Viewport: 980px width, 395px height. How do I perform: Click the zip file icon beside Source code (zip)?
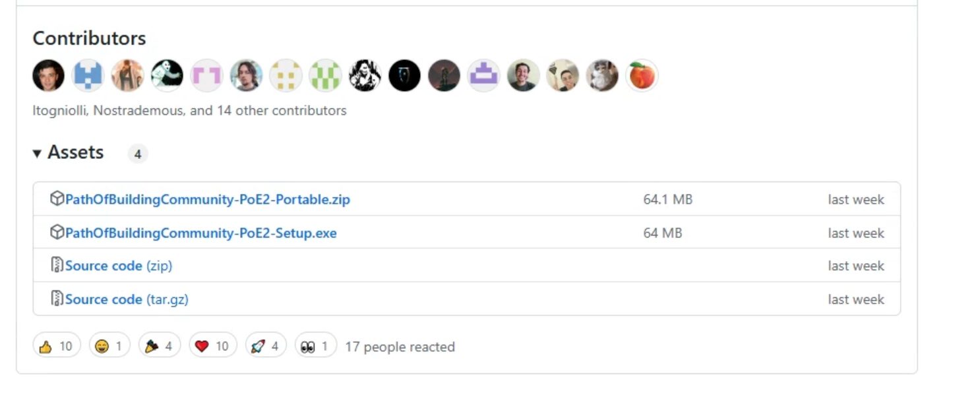click(57, 265)
